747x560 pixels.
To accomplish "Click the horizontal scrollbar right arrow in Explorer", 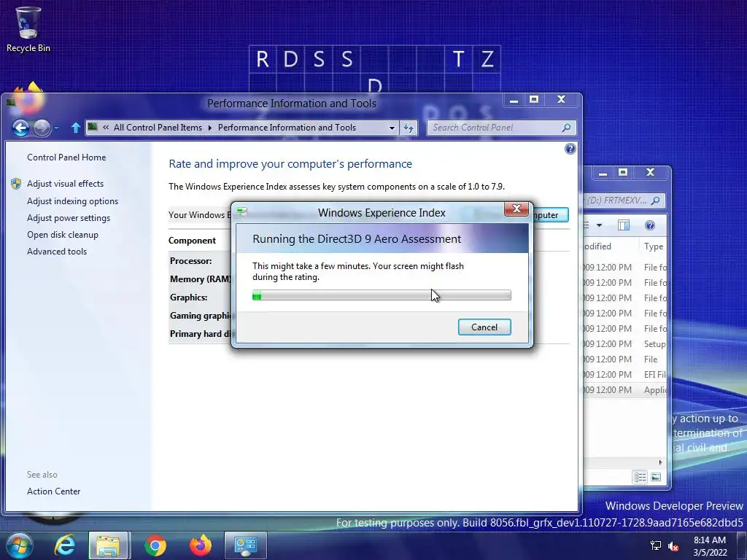I will [660, 462].
